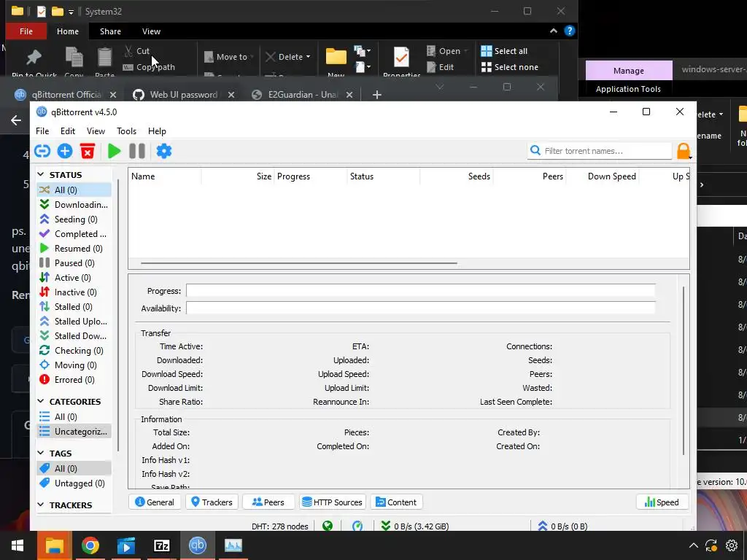Select All (0) under STATUS

[74, 190]
